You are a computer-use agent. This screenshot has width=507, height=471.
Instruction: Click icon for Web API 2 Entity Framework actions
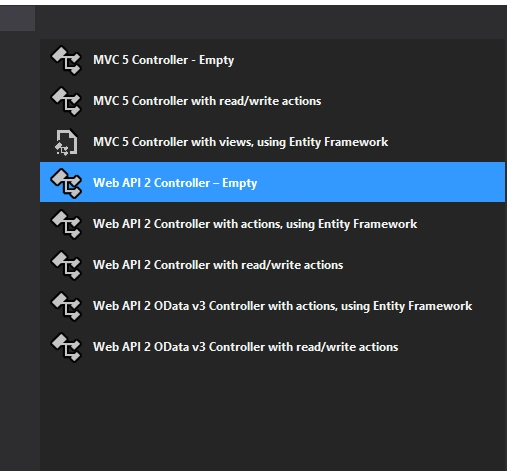(x=66, y=224)
